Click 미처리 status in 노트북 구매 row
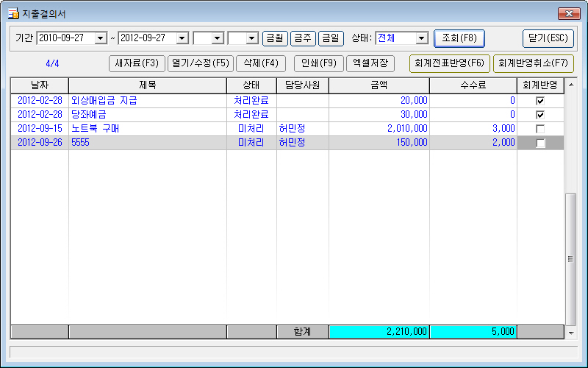This screenshot has width=588, height=368. [x=251, y=129]
